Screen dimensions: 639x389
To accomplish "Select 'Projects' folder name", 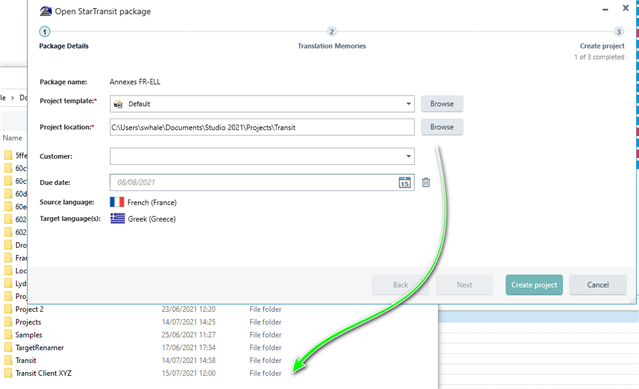I will tap(28, 322).
